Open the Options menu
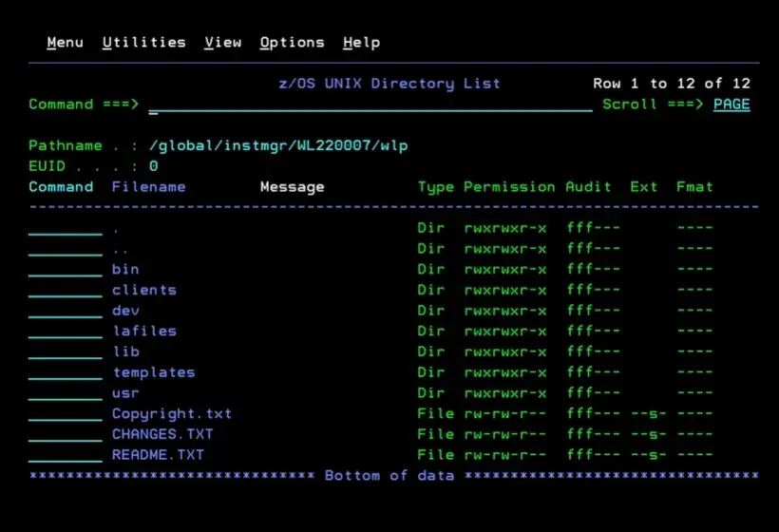 (293, 43)
